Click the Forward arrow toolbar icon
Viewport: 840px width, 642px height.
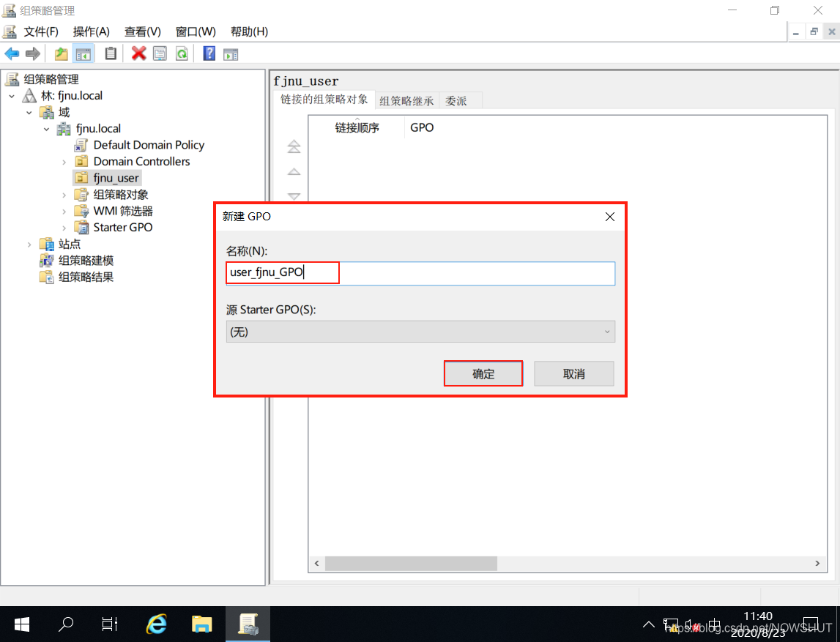pos(33,53)
